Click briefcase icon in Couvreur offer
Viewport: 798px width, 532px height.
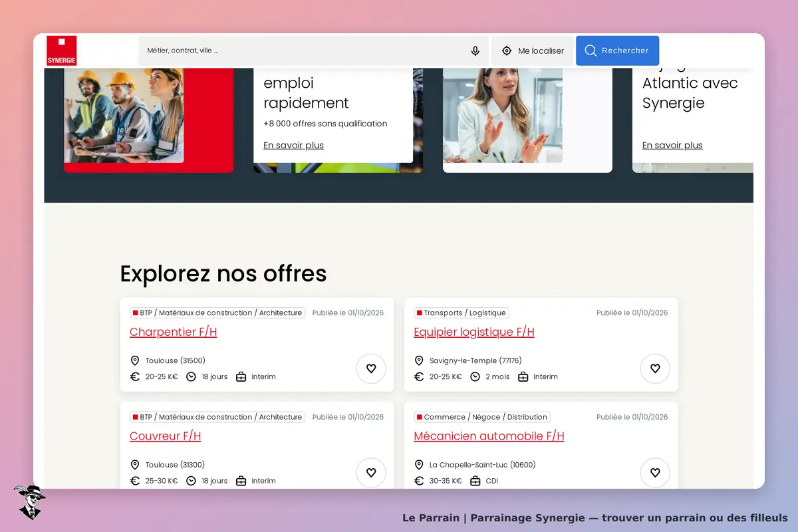pos(241,481)
